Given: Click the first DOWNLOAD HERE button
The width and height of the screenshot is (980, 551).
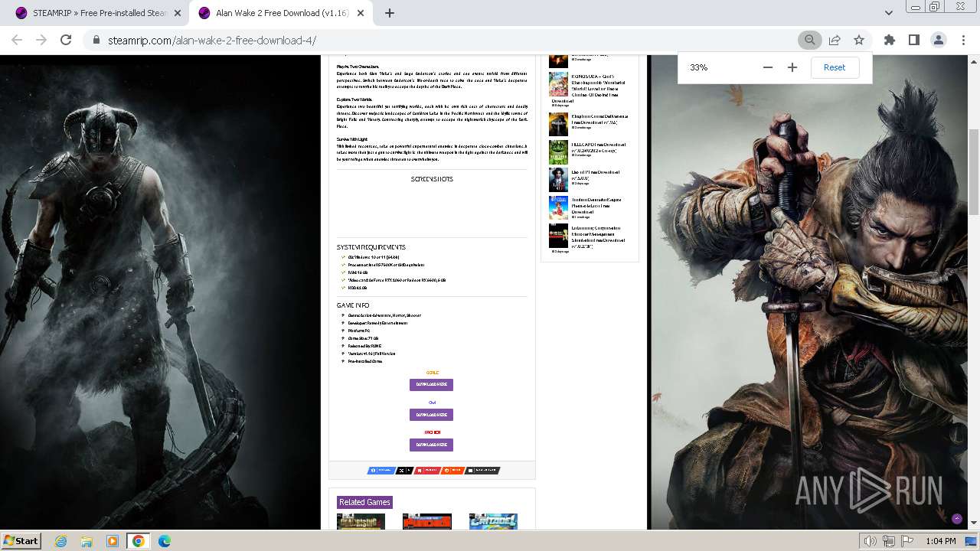Looking at the screenshot, I should [431, 384].
